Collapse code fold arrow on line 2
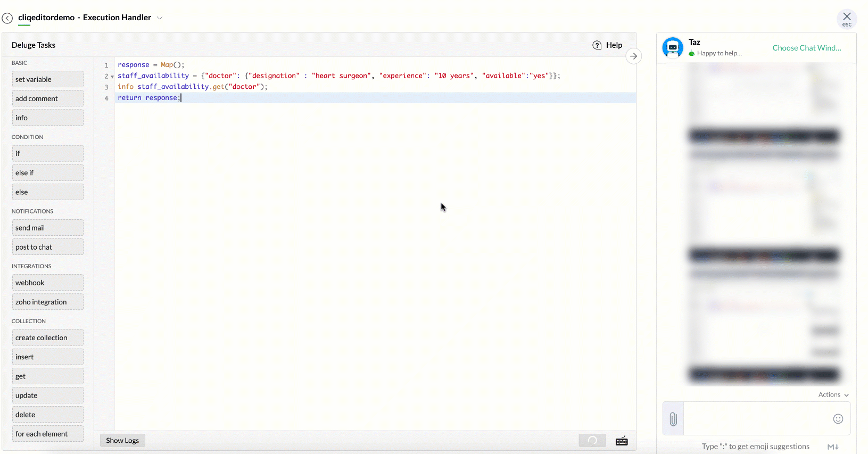This screenshot has width=868, height=454. [112, 77]
